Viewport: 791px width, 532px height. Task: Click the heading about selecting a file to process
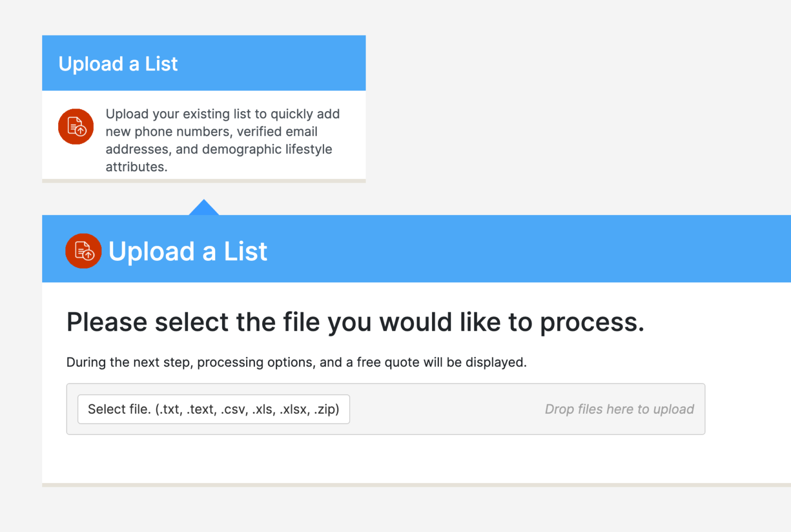point(355,322)
